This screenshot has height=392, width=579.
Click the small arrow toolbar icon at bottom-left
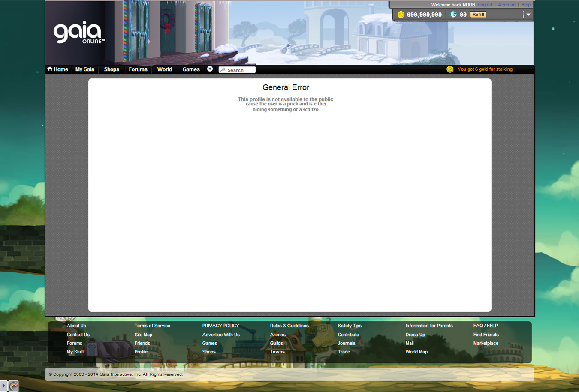tap(4, 386)
